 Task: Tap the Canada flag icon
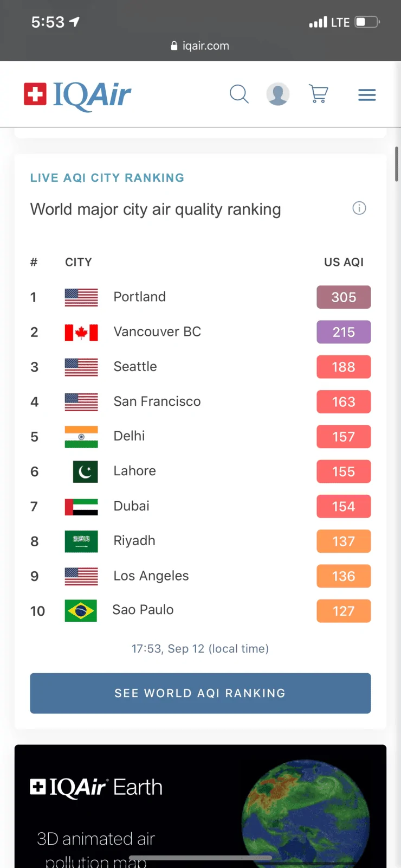(81, 332)
